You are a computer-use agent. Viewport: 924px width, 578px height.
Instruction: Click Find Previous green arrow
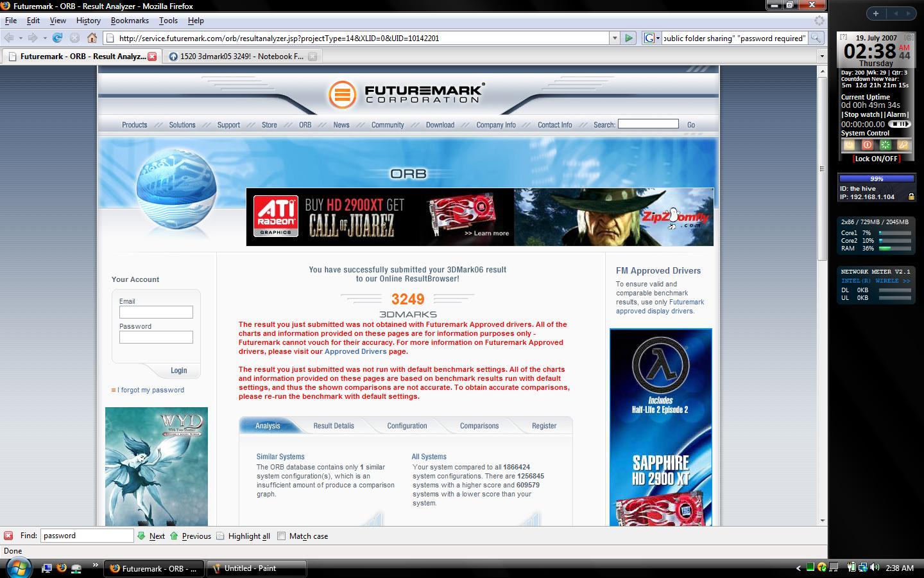tap(174, 536)
